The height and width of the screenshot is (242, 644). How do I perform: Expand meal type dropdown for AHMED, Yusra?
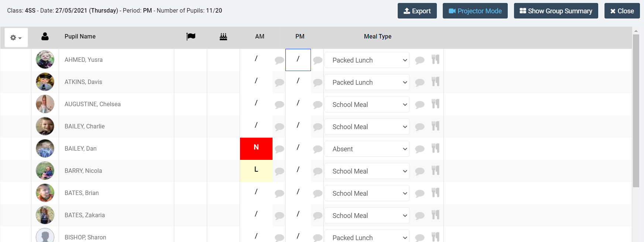point(367,60)
